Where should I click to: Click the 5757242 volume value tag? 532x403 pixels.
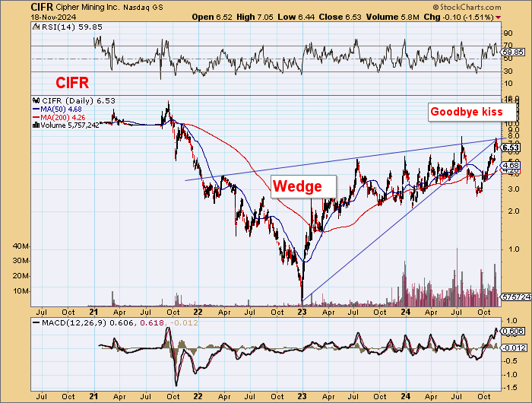516,297
